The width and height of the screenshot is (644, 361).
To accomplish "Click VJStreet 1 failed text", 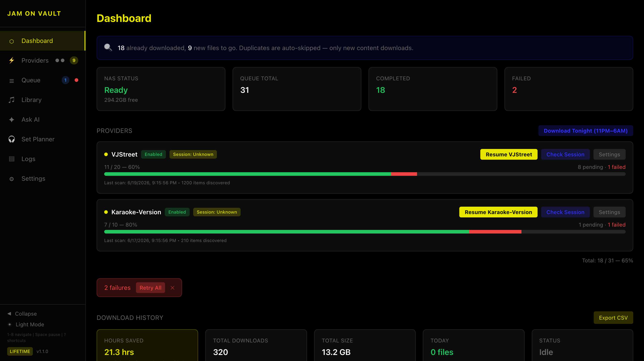I will coord(617,167).
